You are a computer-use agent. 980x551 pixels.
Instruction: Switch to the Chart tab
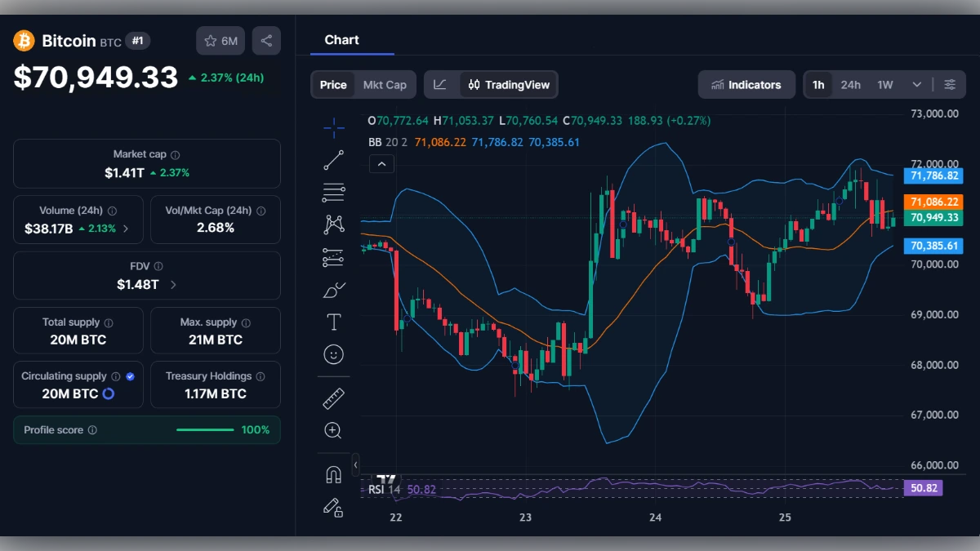point(341,39)
